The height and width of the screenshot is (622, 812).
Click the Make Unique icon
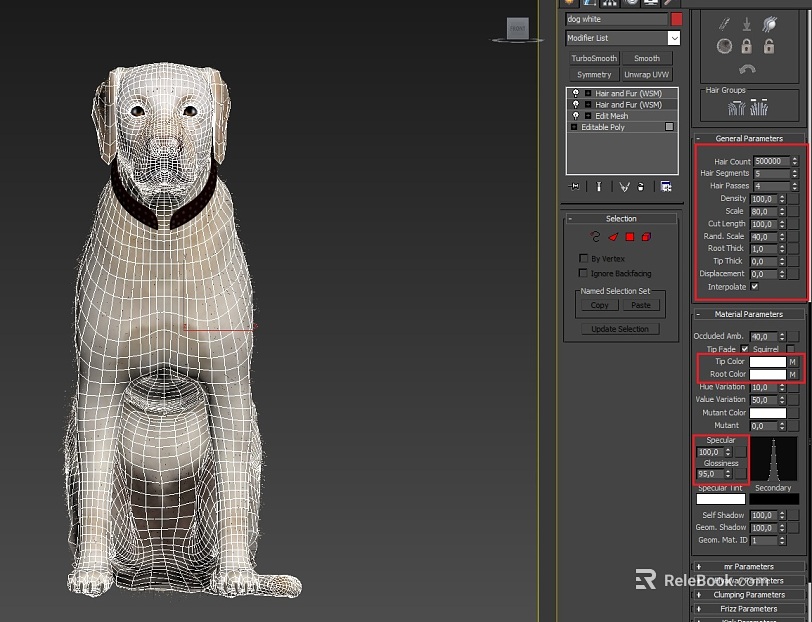pos(624,187)
